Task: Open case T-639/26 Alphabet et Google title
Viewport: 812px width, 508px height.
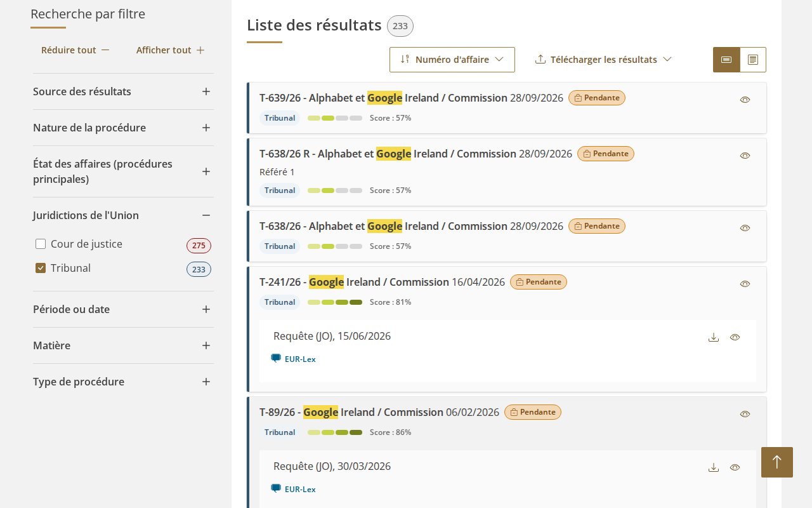Action: 383,98
